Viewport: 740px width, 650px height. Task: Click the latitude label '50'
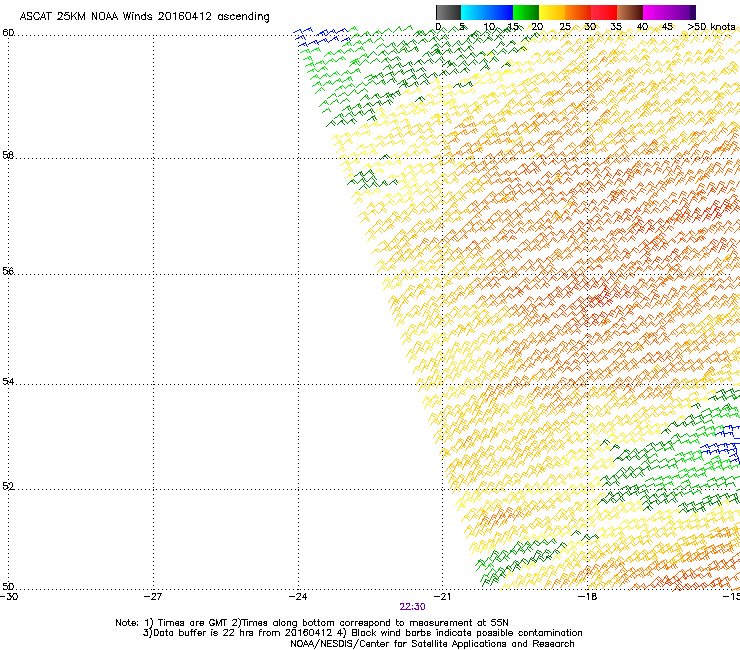click(8, 587)
